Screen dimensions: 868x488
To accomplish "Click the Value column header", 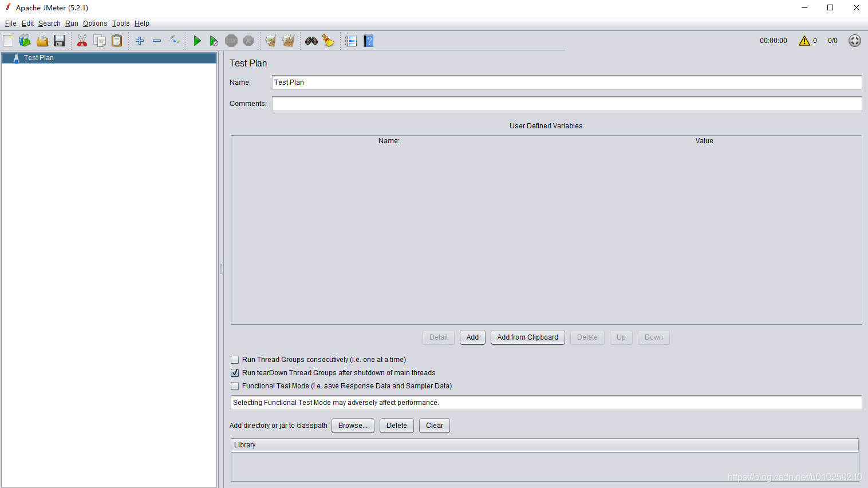I will [704, 141].
